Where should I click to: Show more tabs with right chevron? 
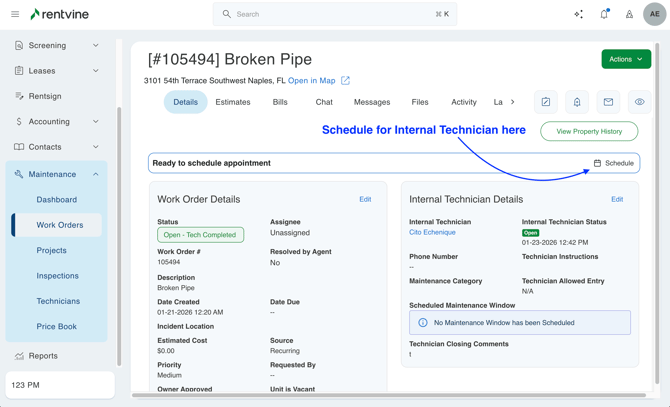(x=513, y=102)
